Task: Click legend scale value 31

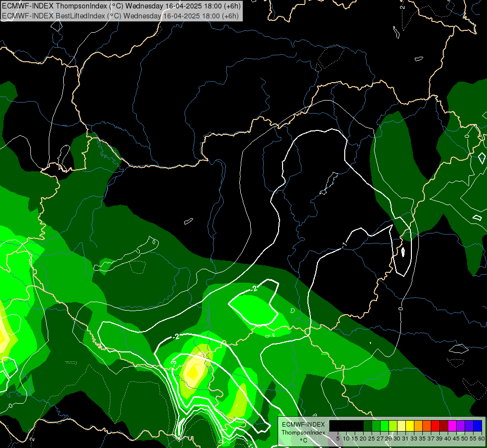Action: pyautogui.click(x=405, y=439)
